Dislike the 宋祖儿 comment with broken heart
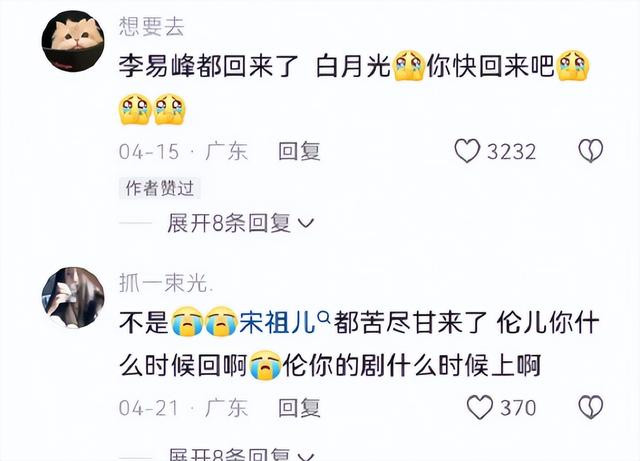Image resolution: width=640 pixels, height=461 pixels. coord(591,407)
